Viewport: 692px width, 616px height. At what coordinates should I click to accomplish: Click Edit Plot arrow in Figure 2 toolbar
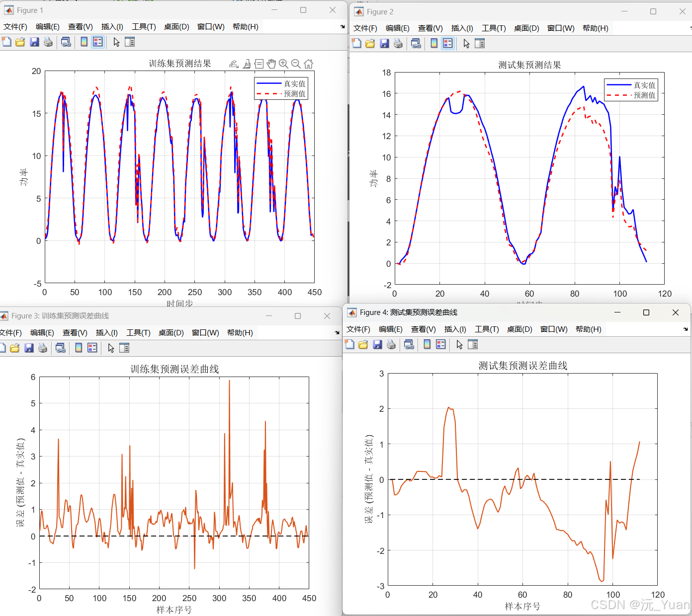pyautogui.click(x=466, y=44)
